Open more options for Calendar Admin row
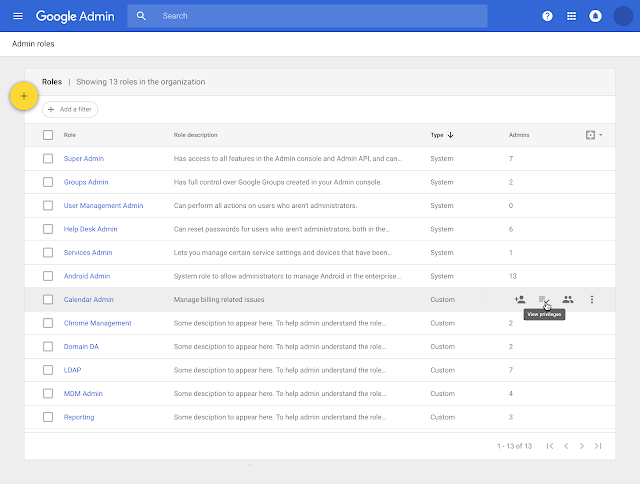This screenshot has width=640, height=484. pos(592,299)
